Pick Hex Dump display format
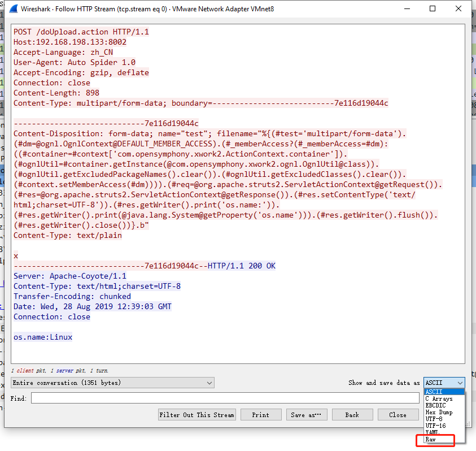 [444, 412]
